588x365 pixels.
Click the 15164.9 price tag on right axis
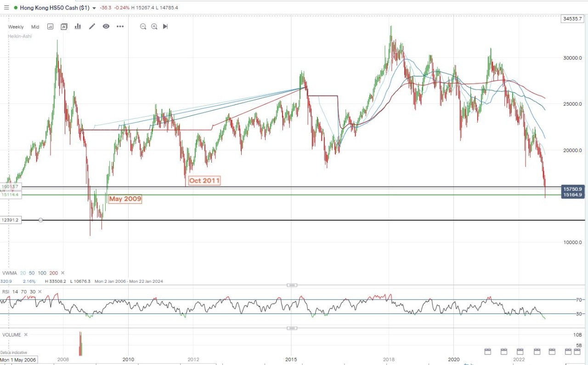pyautogui.click(x=573, y=195)
